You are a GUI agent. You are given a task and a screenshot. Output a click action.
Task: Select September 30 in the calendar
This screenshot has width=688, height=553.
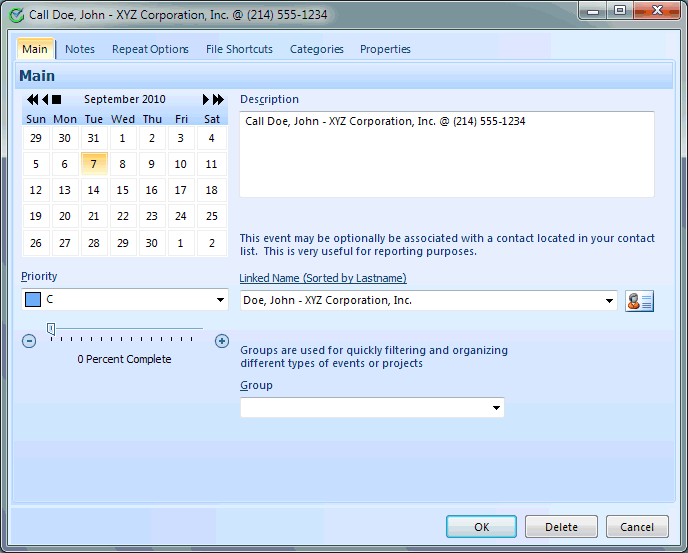coord(152,243)
